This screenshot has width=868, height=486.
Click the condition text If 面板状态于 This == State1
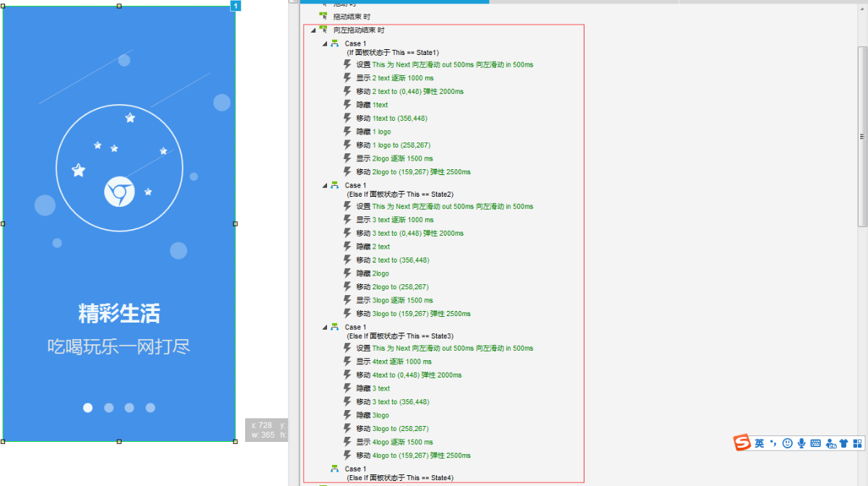pos(393,53)
